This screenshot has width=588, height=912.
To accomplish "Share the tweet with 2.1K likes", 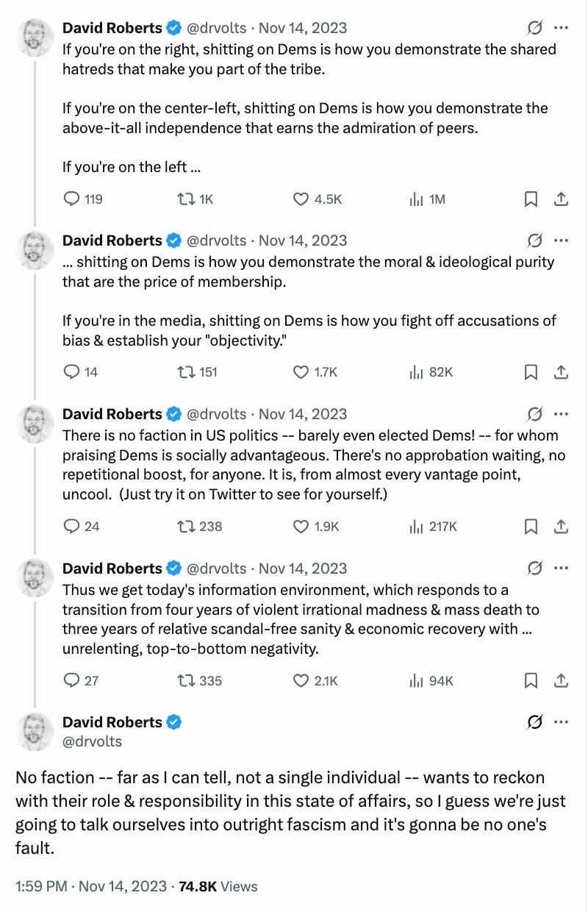I will tap(560, 680).
